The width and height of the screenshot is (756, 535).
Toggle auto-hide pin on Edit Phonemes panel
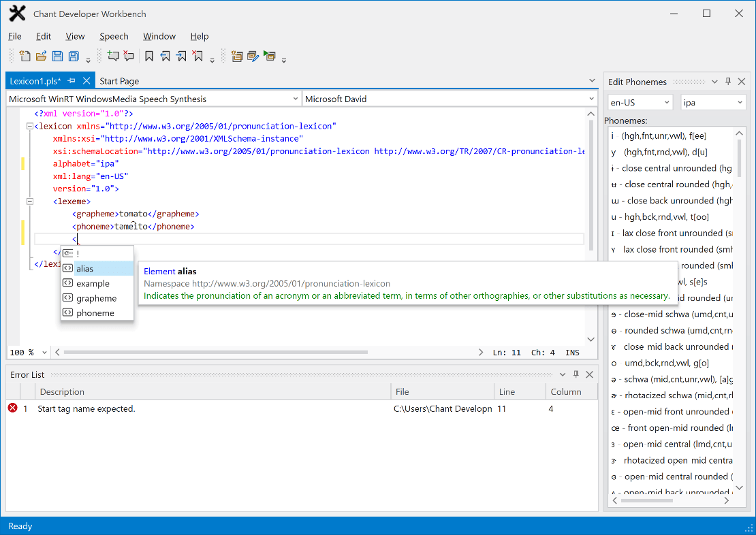(727, 82)
